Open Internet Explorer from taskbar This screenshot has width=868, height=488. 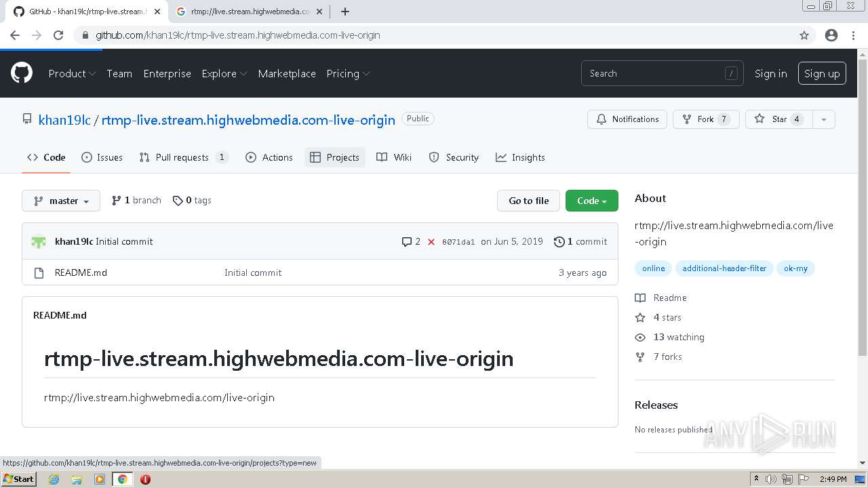[54, 479]
